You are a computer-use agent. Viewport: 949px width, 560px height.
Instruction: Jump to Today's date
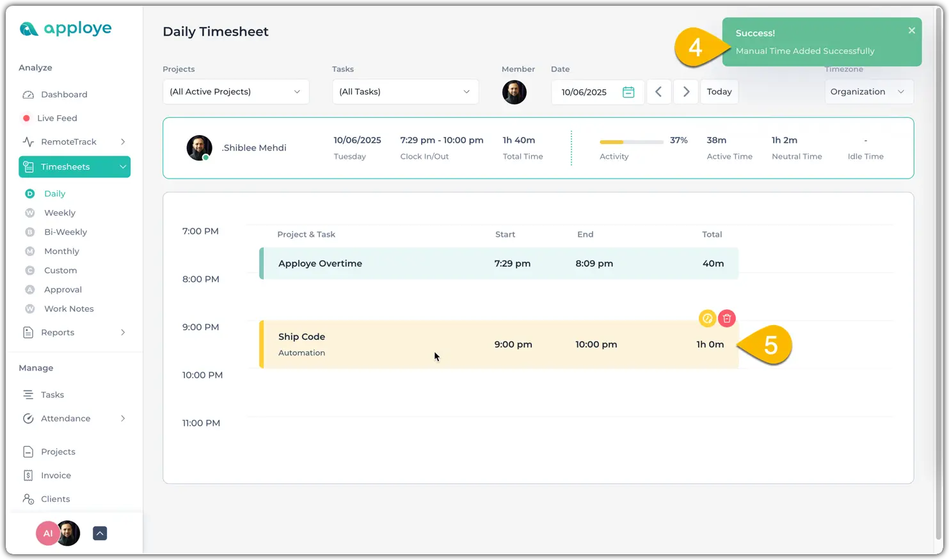coord(719,92)
